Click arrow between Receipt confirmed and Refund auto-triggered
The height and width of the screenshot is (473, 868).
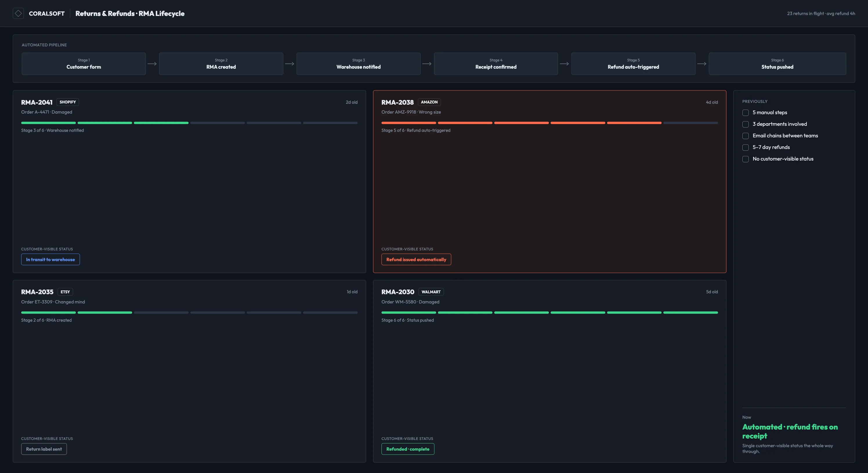coord(564,64)
